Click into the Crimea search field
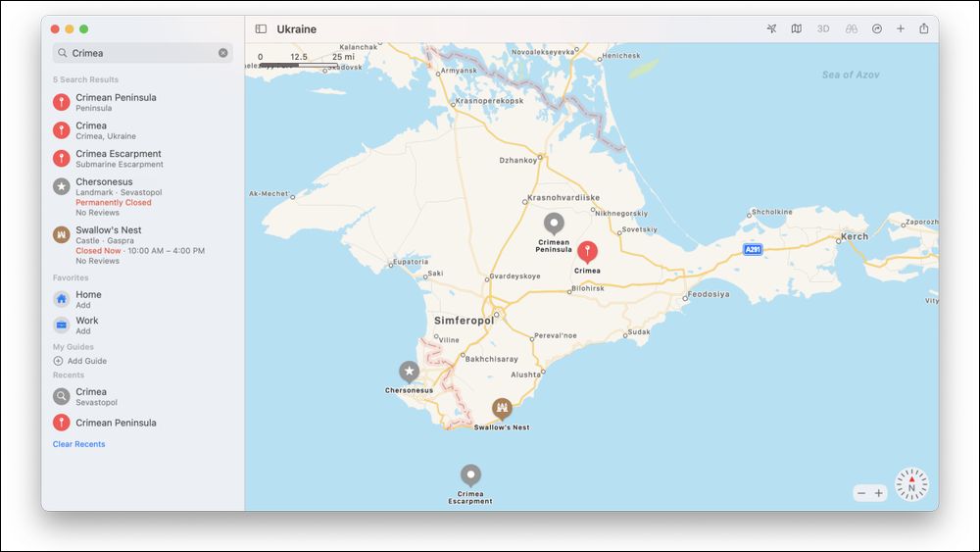 [x=142, y=53]
